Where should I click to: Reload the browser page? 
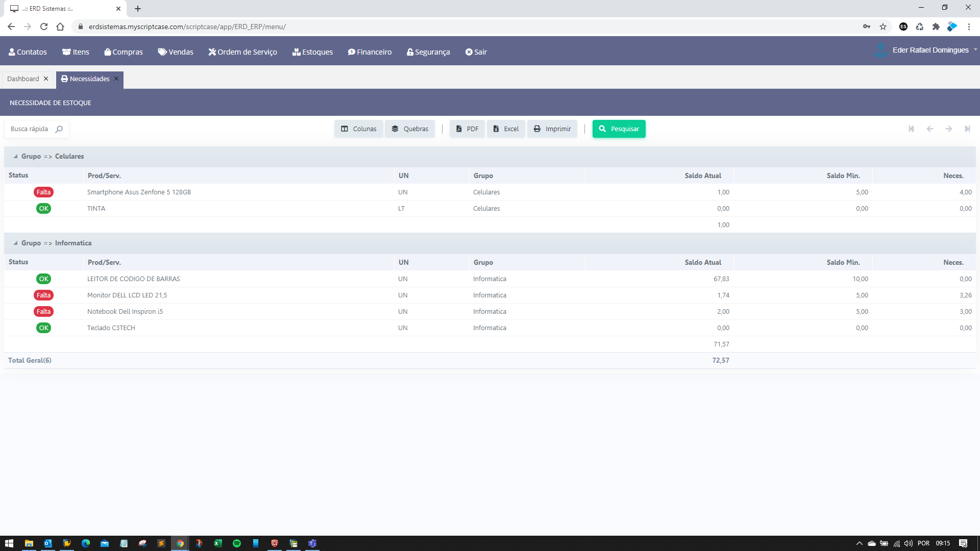[x=44, y=27]
